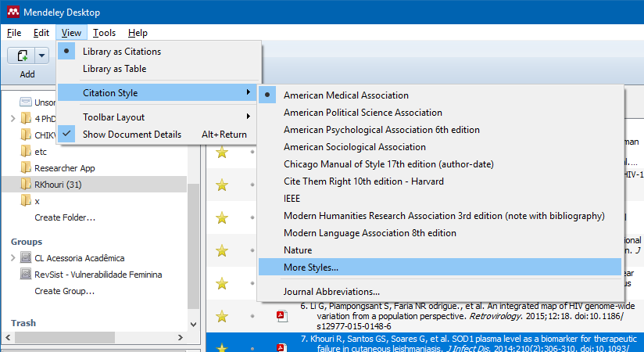Select Modern Language Association 8th edition
Screen dimensions: 644x352
click(440, 233)
